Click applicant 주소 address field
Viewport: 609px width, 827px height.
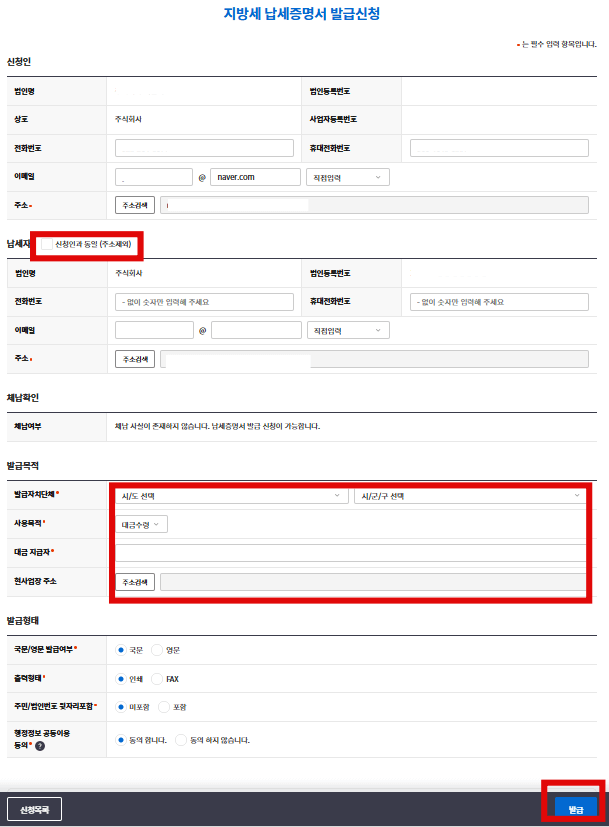pyautogui.click(x=374, y=205)
